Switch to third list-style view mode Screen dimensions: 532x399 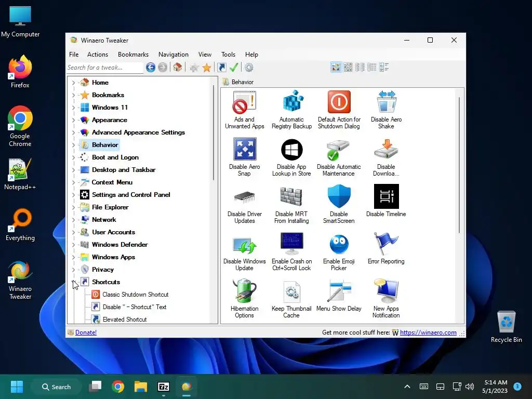pos(360,67)
